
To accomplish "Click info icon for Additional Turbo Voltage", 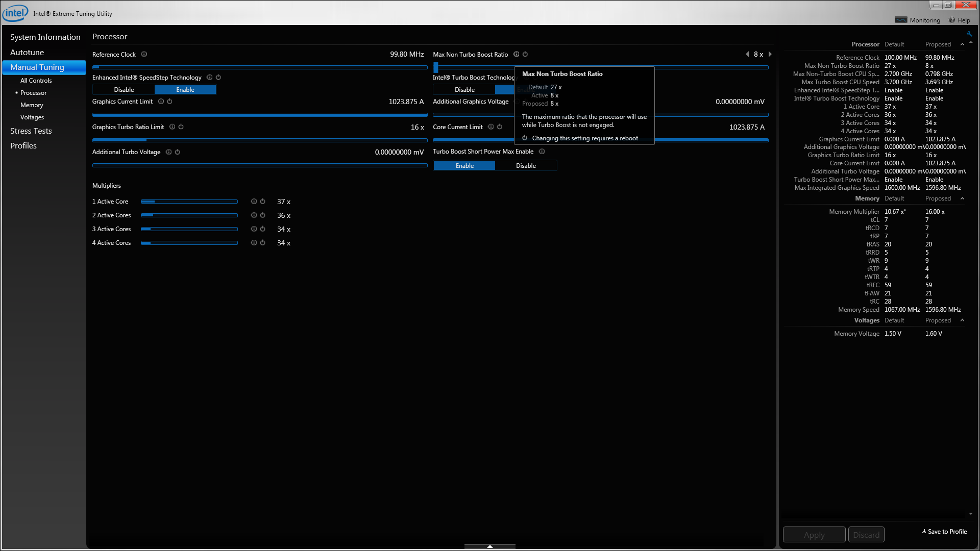I will (x=169, y=152).
